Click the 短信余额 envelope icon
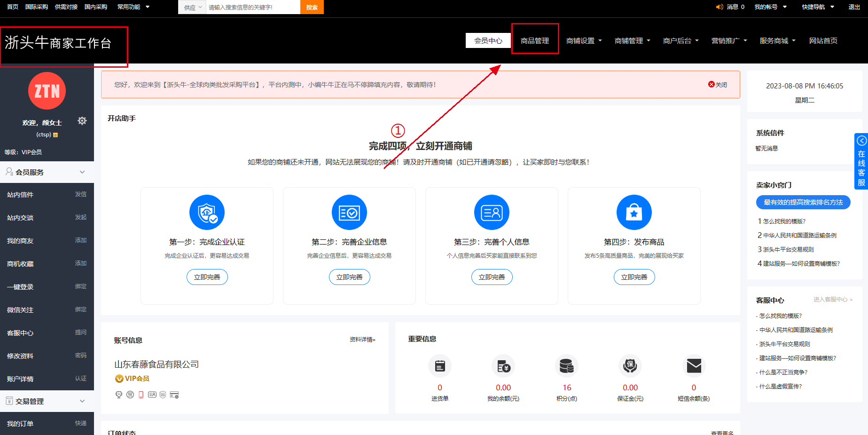Viewport: 868px width, 435px height. (694, 366)
